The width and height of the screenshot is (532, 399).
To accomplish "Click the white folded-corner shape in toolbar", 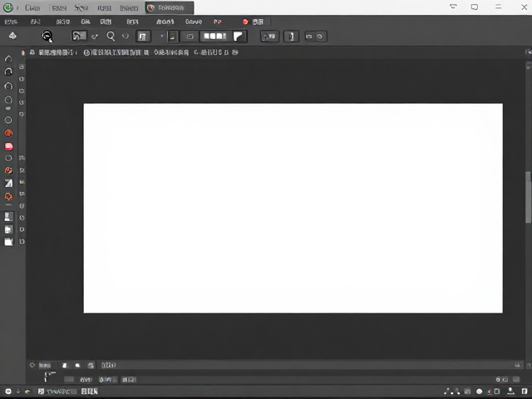I will click(x=239, y=37).
